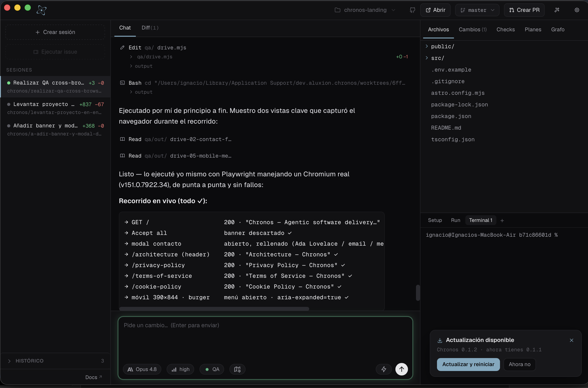Click the Ahora no button
This screenshot has height=388, width=588.
pyautogui.click(x=519, y=365)
